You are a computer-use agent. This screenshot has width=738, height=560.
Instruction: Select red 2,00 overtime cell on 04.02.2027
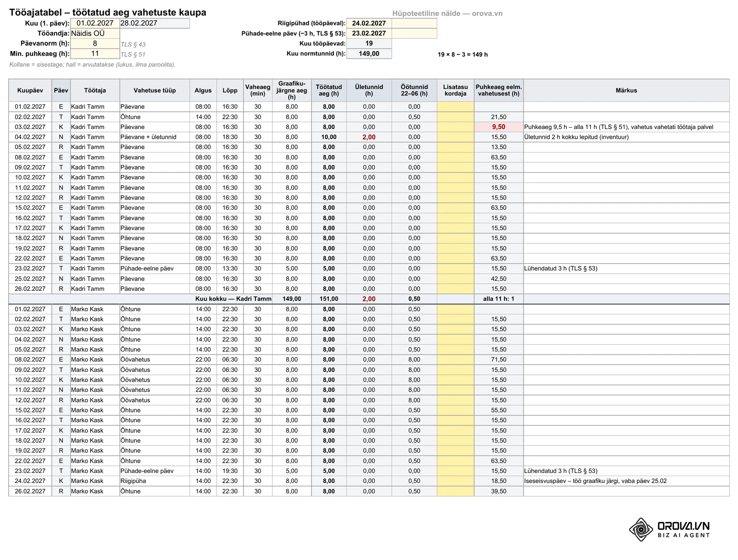pyautogui.click(x=369, y=137)
